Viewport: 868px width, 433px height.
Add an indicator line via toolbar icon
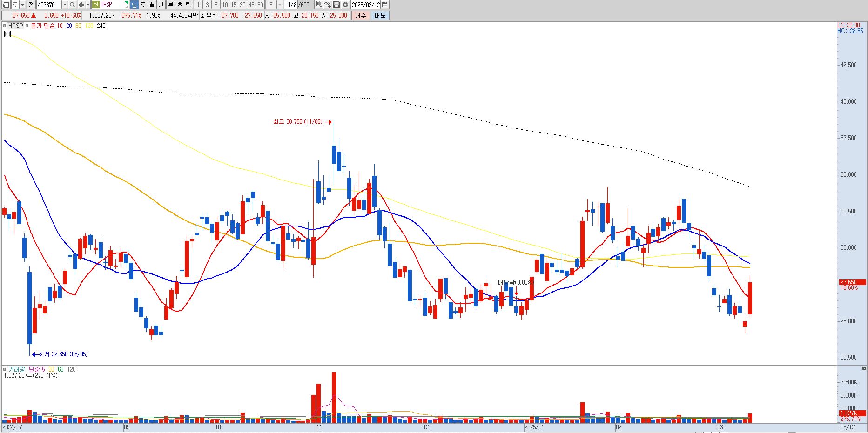tap(327, 5)
